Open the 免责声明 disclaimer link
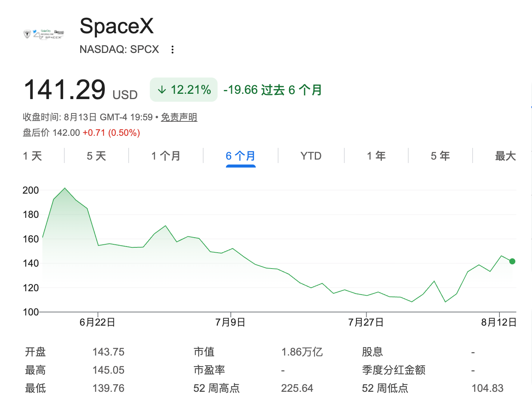The image size is (532, 413). click(x=179, y=117)
